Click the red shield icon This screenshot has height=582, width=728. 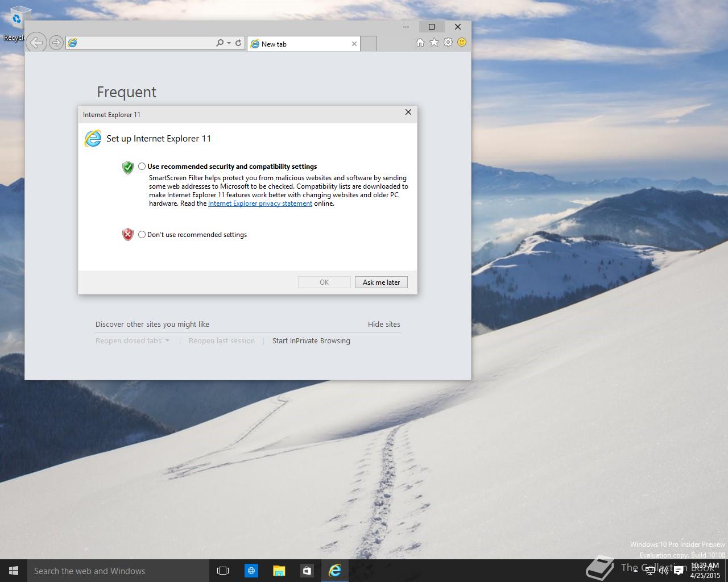click(x=128, y=234)
